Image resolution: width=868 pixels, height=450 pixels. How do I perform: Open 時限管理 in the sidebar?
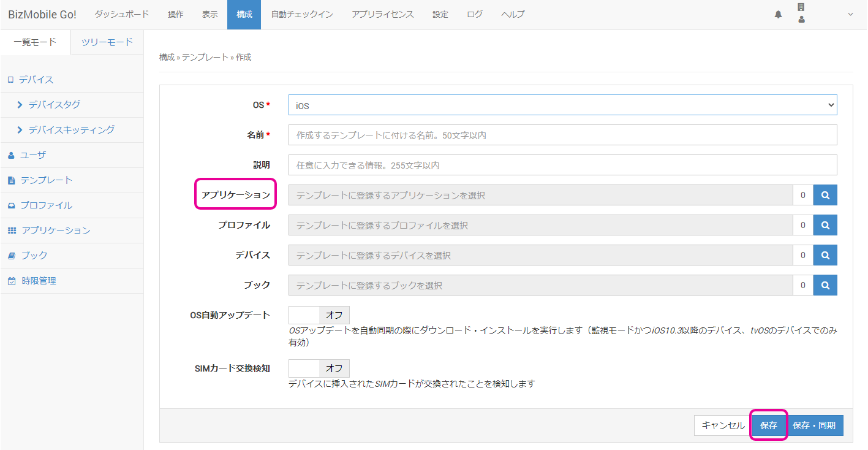(39, 281)
